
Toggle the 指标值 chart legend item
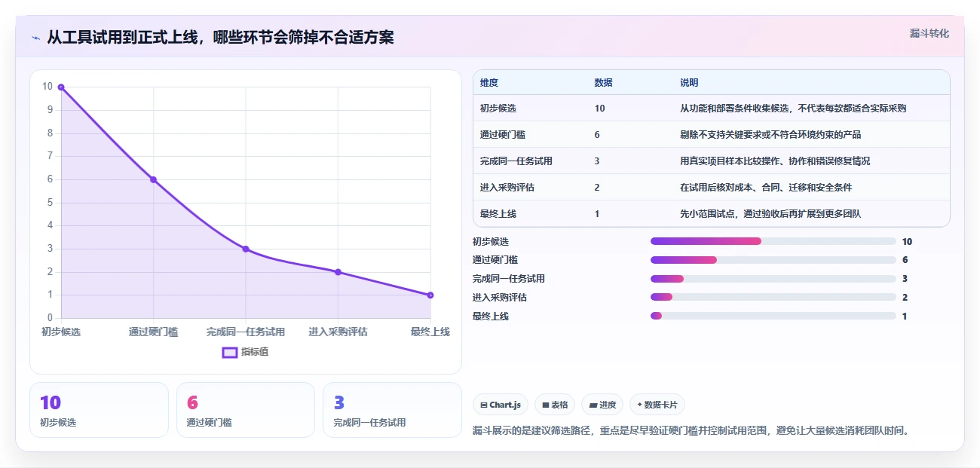(x=245, y=352)
